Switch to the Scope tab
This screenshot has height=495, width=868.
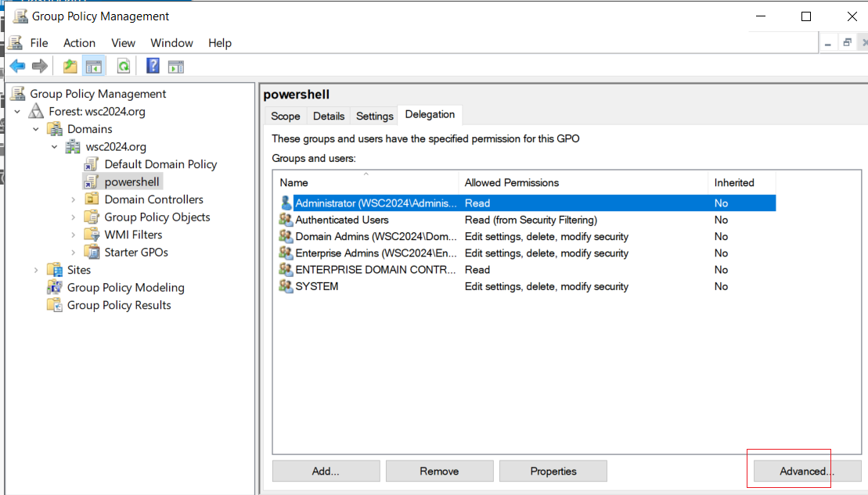pos(286,117)
